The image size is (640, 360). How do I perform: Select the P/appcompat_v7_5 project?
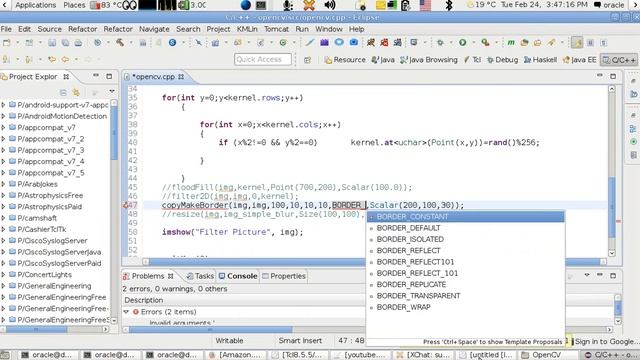tap(51, 173)
